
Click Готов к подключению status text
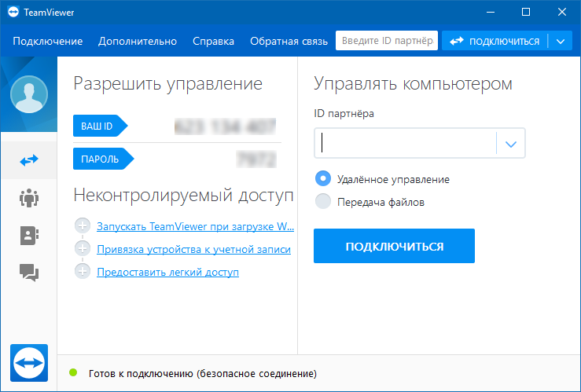pyautogui.click(x=203, y=373)
